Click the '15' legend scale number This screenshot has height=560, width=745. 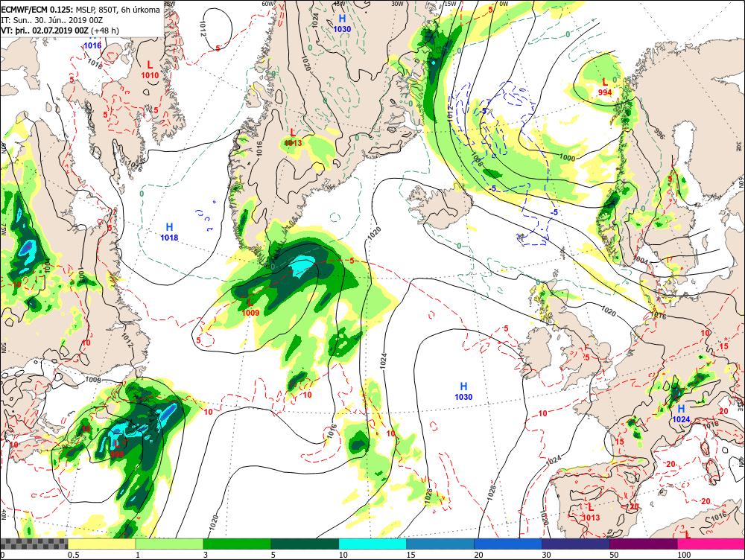[410, 555]
